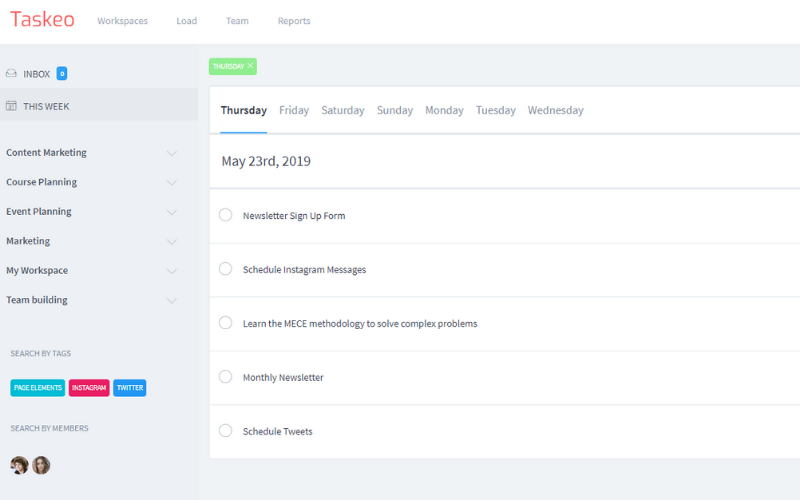The width and height of the screenshot is (800, 500).
Task: Click the Inbox unread count badge
Action: 62,73
